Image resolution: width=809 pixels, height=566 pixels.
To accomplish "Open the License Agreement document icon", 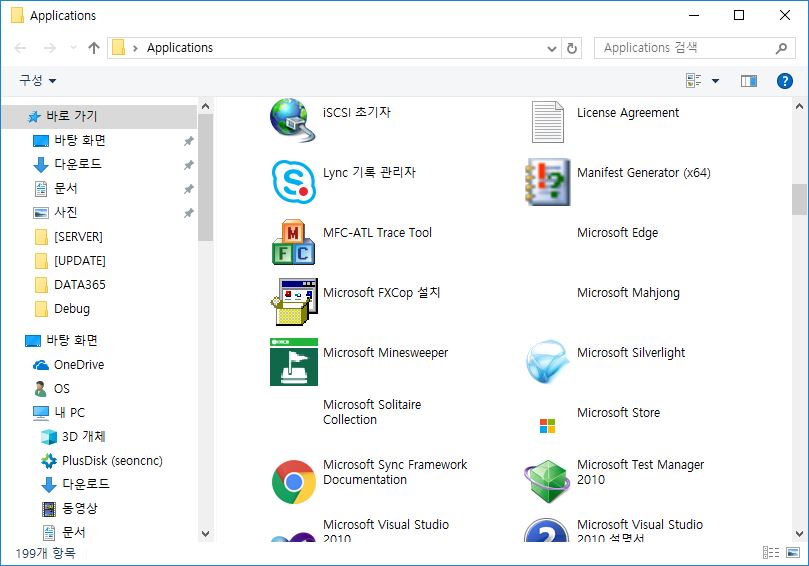I will point(547,122).
